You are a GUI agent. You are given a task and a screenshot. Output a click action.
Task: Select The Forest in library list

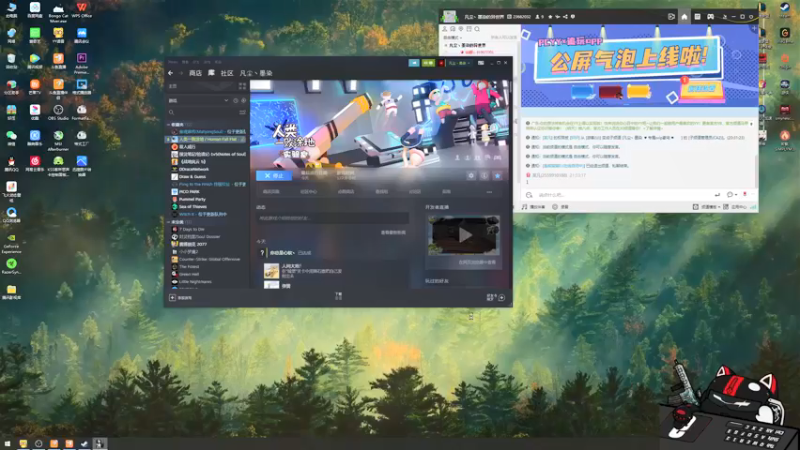click(185, 266)
